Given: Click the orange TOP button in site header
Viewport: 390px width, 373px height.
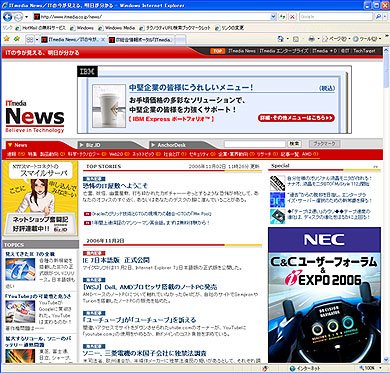Looking at the screenshot, I should [217, 51].
